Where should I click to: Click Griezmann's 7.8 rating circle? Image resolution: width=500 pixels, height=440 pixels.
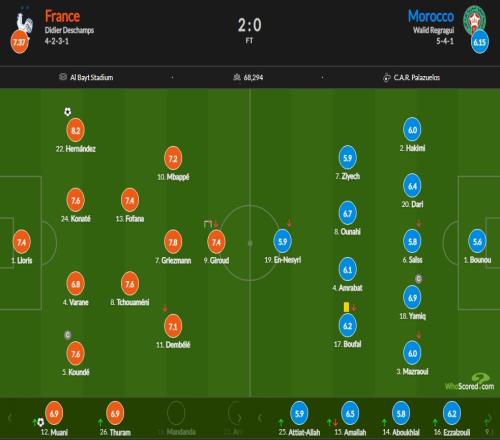pos(173,242)
